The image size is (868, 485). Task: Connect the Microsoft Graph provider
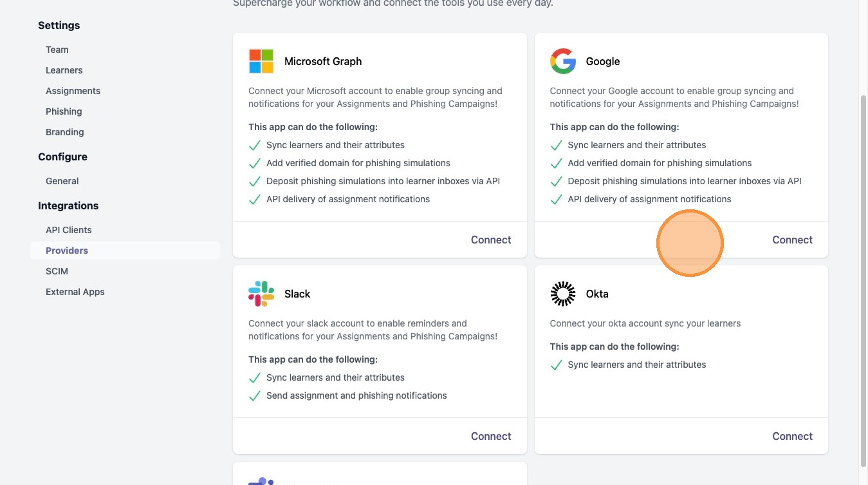pyautogui.click(x=491, y=240)
